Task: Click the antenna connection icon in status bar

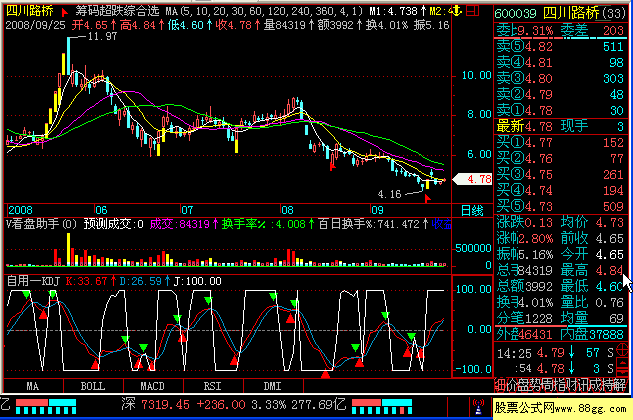Action: tap(478, 406)
